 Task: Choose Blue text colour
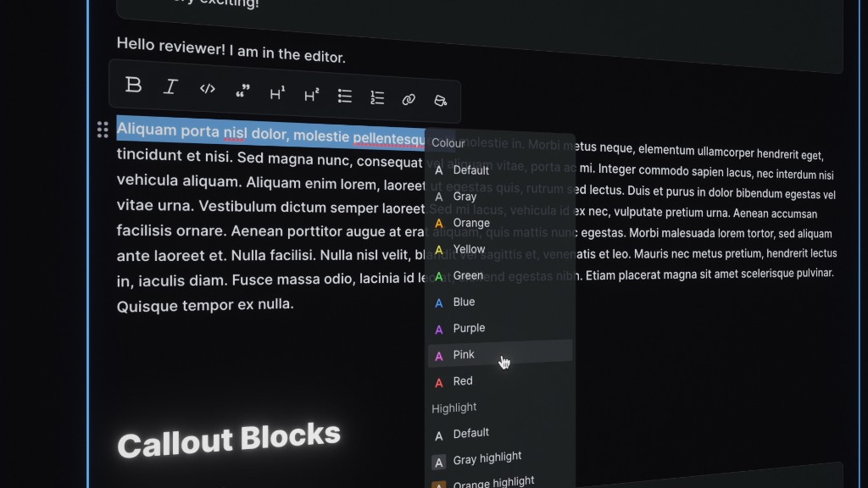point(500,302)
